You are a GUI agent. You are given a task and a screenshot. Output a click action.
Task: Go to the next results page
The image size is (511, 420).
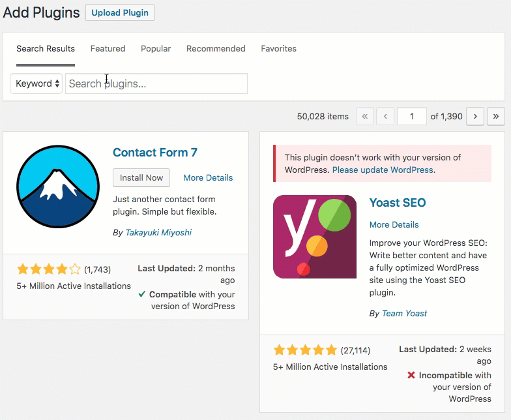475,116
